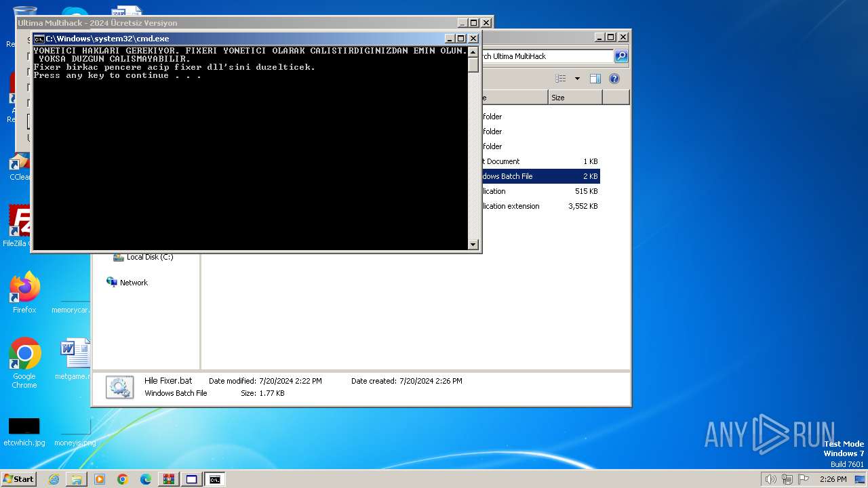Maximize the cmd.exe window
868x488 pixels.
point(461,39)
